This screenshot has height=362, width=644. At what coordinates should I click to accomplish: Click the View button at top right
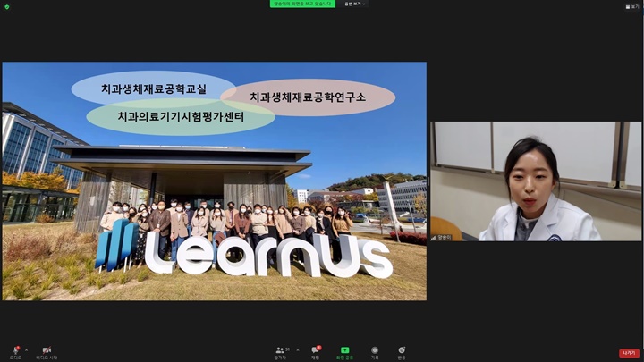click(x=632, y=6)
